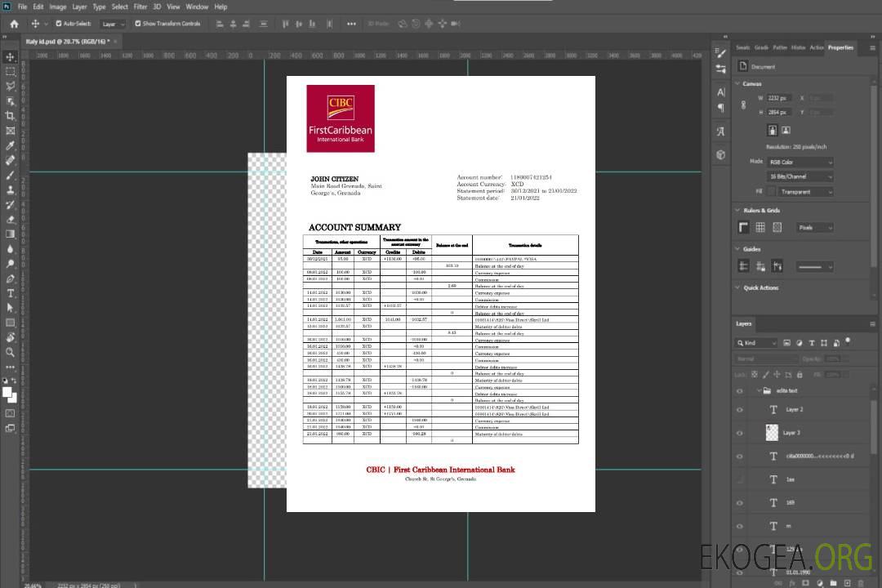Open the File menu
Viewport: 882px width, 588px height.
pos(22,7)
